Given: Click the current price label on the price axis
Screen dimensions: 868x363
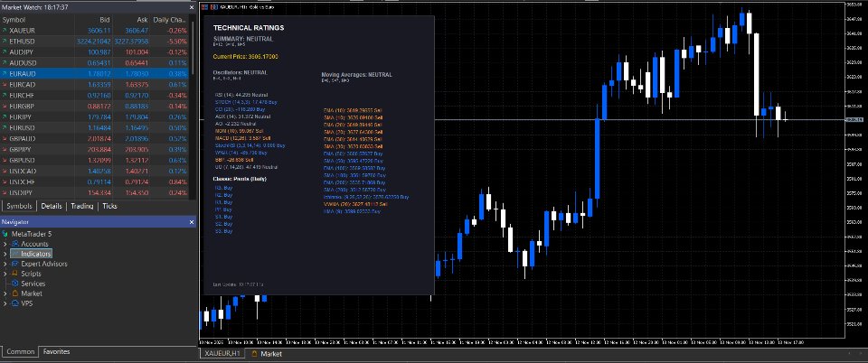Looking at the screenshot, I should pos(854,119).
